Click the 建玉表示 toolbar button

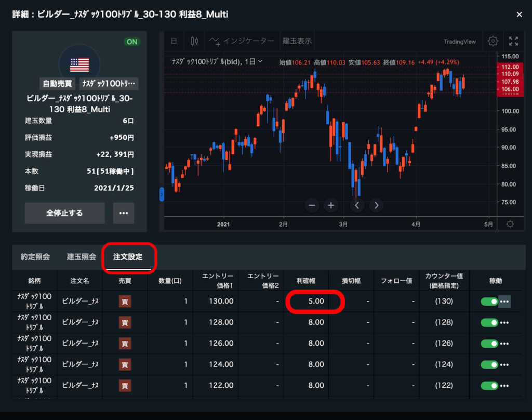click(297, 41)
